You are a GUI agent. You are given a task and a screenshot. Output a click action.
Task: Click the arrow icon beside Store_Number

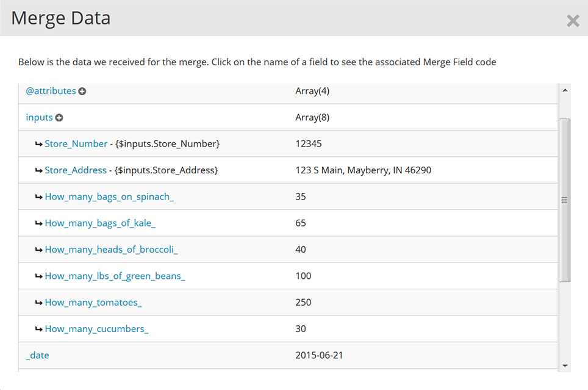coord(38,145)
